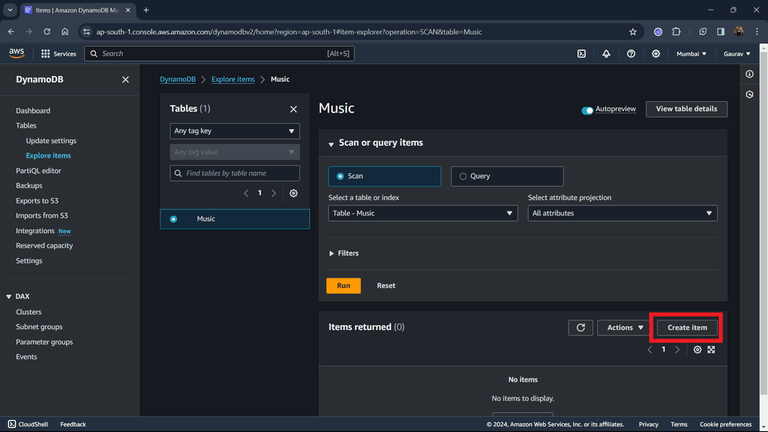Open the All attributes projection dropdown

pyautogui.click(x=623, y=213)
